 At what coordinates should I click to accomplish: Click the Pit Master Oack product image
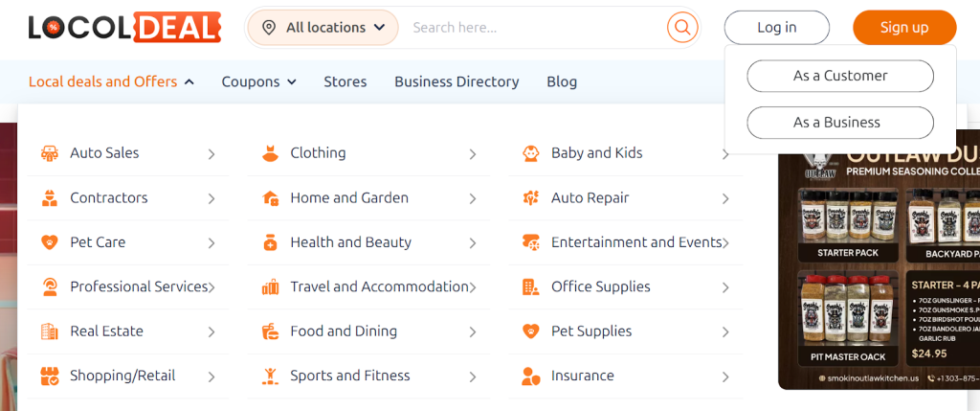click(848, 318)
